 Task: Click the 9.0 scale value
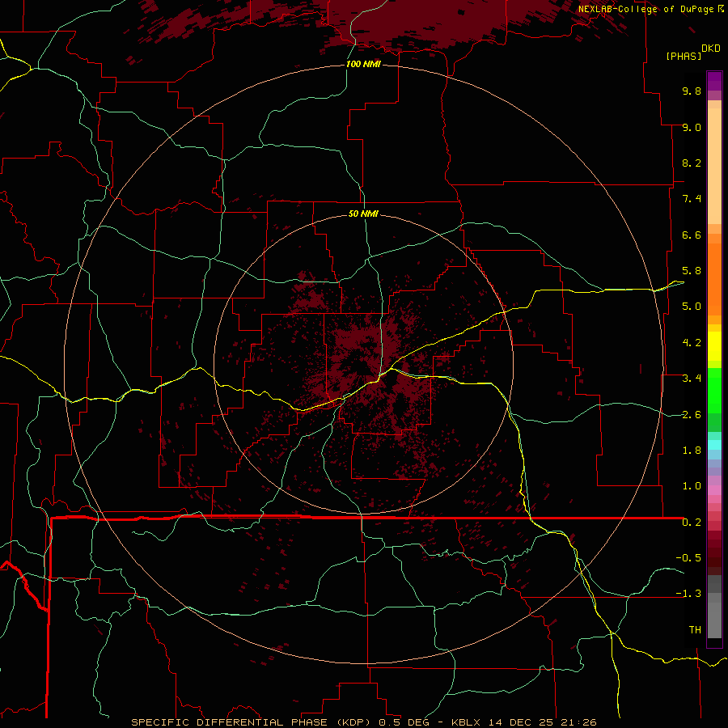click(692, 127)
